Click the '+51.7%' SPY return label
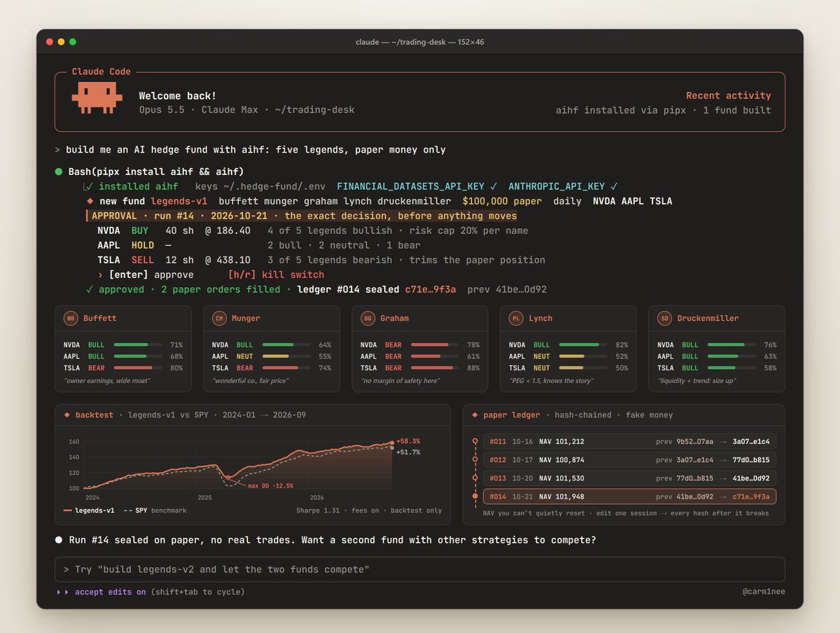840x633 pixels. coord(408,452)
